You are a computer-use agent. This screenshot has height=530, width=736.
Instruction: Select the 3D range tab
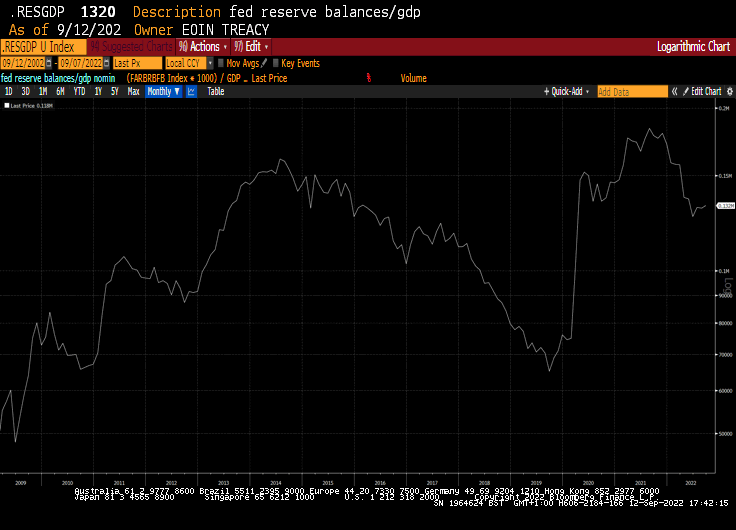[x=25, y=92]
